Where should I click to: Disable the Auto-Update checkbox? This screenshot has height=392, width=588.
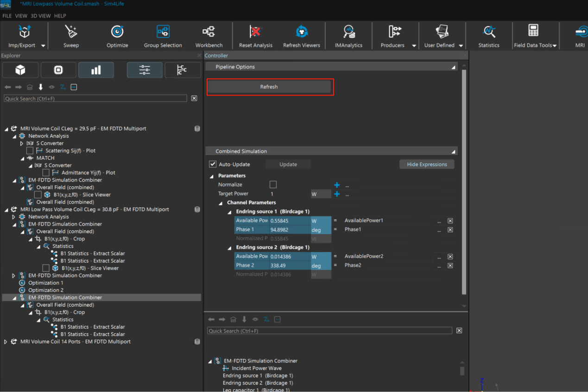coord(213,164)
